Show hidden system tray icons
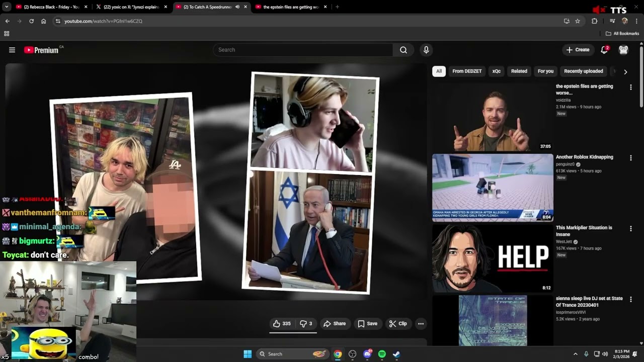The width and height of the screenshot is (644, 362). point(576,354)
